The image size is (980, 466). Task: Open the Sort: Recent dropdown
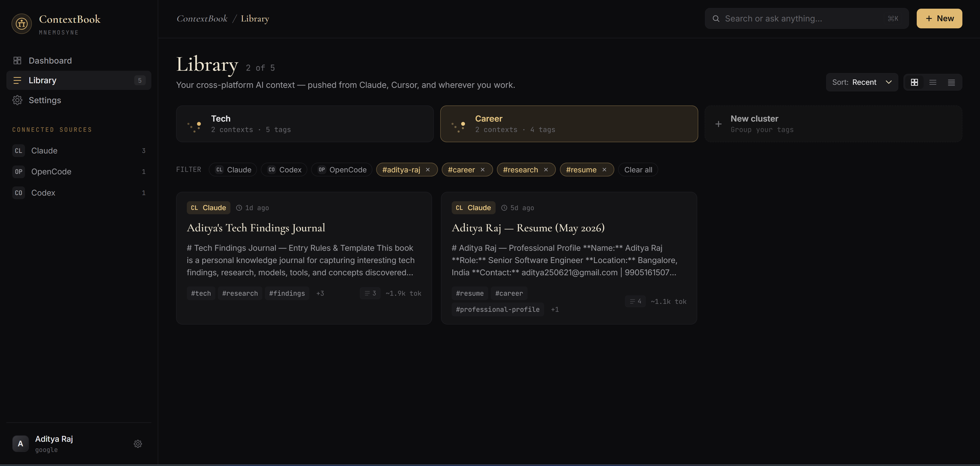tap(862, 82)
